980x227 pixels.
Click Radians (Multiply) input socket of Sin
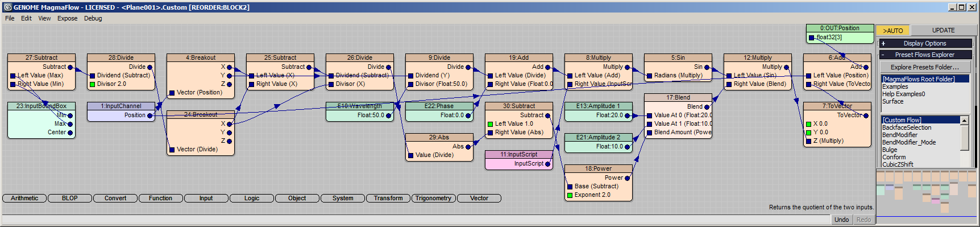point(649,76)
